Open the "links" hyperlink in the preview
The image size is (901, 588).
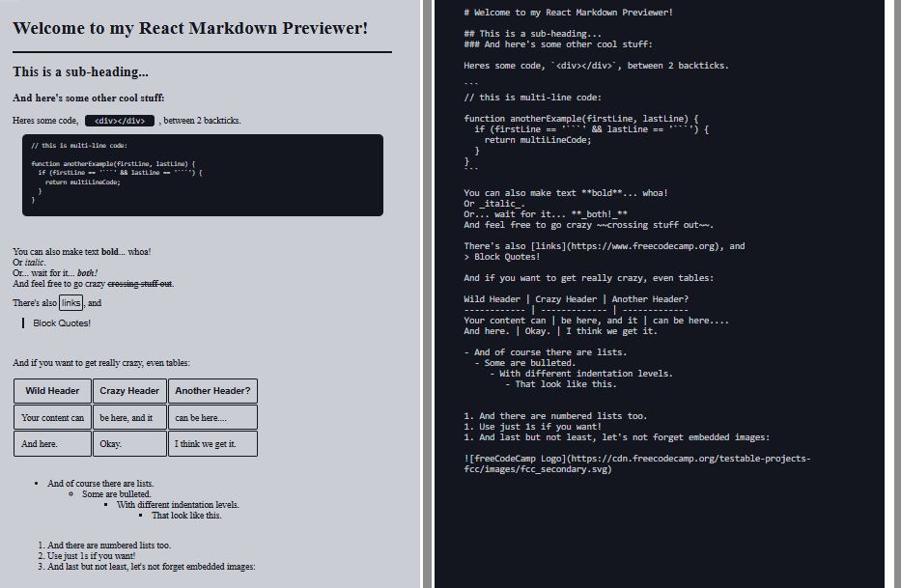70,303
